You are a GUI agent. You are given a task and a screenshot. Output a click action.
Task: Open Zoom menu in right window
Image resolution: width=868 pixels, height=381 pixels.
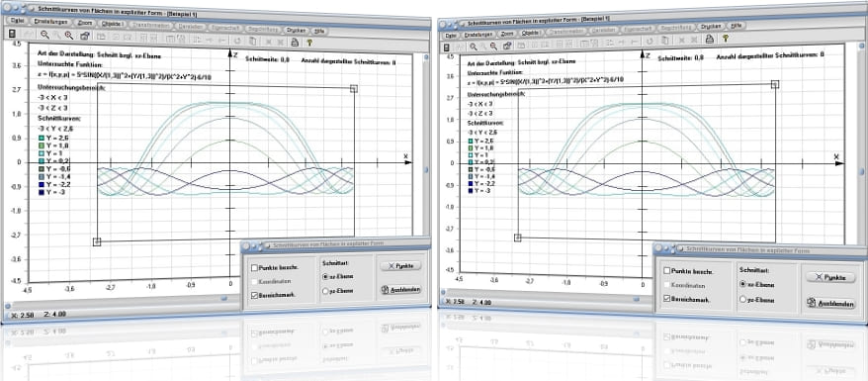click(x=507, y=34)
